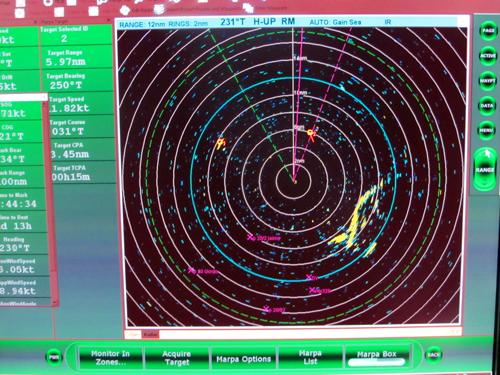The width and height of the screenshot is (500, 375).
Task: Open the Marpa List
Action: click(x=310, y=357)
